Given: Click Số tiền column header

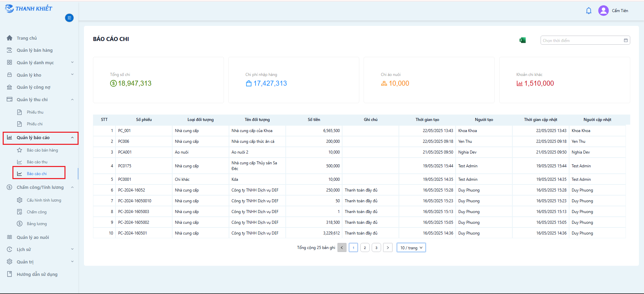Looking at the screenshot, I should click(x=314, y=120).
